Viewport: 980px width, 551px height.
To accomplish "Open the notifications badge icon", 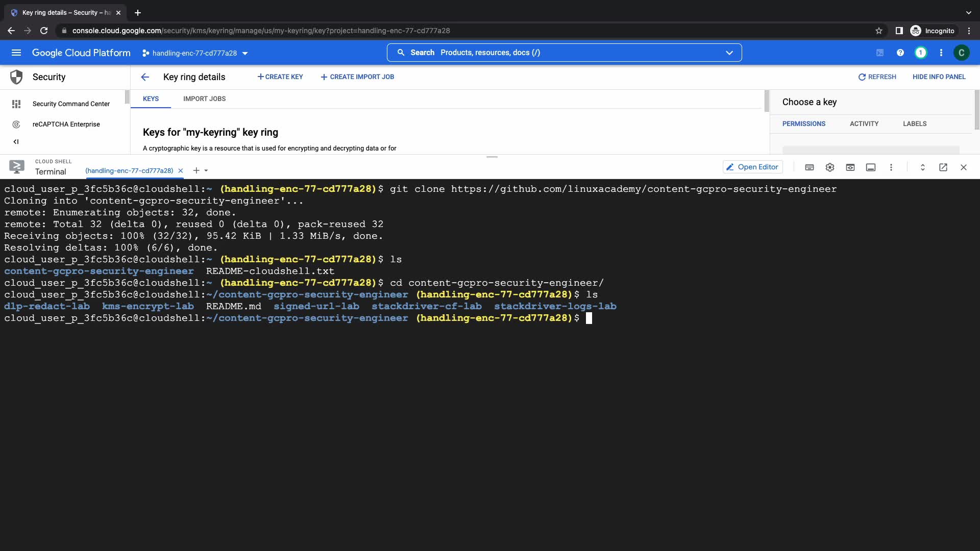I will (920, 53).
